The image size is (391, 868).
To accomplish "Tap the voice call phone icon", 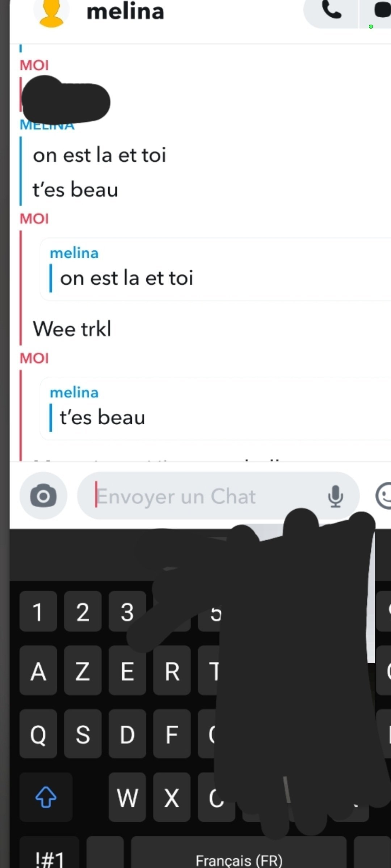I will [331, 11].
